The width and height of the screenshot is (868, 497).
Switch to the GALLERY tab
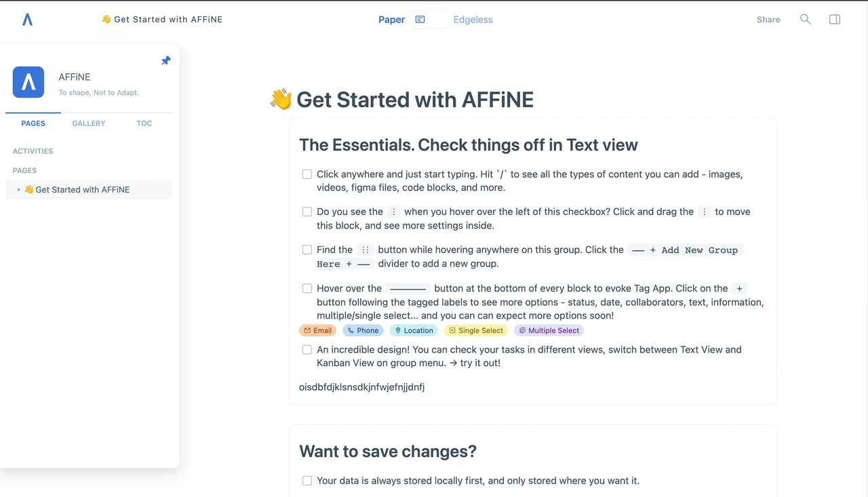coord(89,123)
